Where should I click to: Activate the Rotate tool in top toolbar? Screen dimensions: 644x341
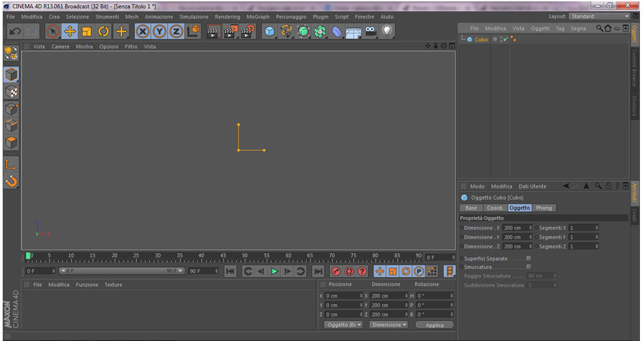(103, 31)
